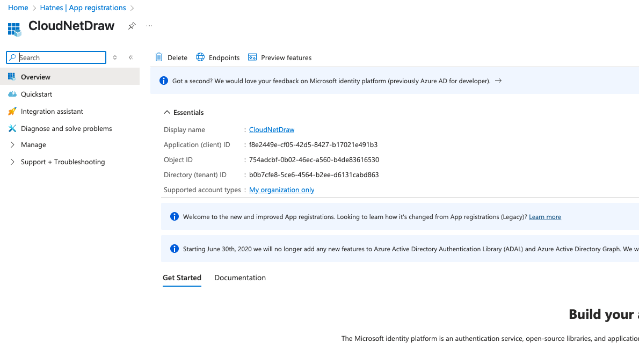Open Diagnose and solve problems

pyautogui.click(x=70, y=128)
